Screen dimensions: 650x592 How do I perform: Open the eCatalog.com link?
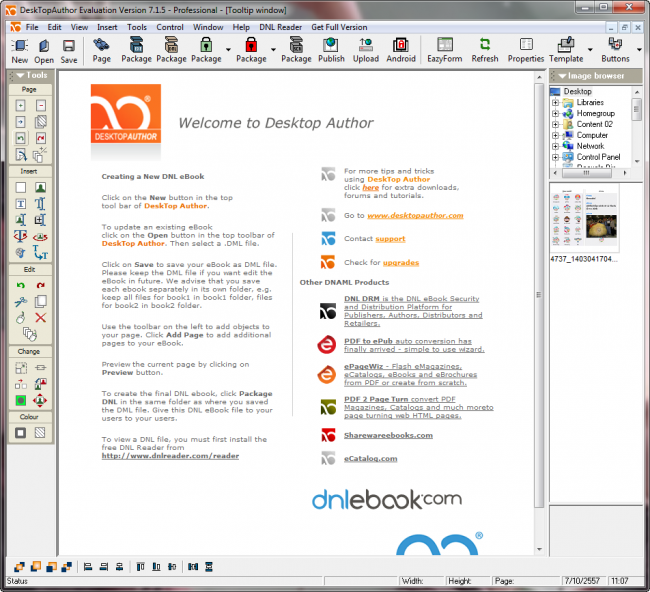pyautogui.click(x=370, y=459)
